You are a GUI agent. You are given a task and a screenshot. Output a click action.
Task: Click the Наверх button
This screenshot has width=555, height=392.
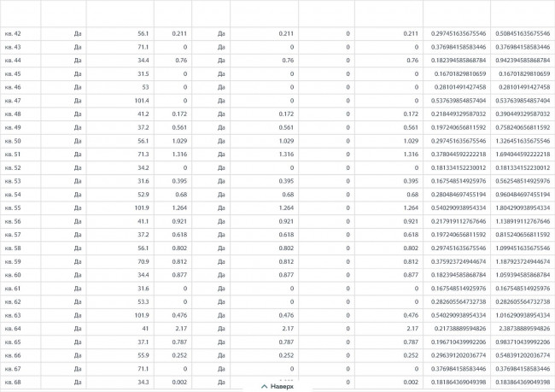[277, 386]
